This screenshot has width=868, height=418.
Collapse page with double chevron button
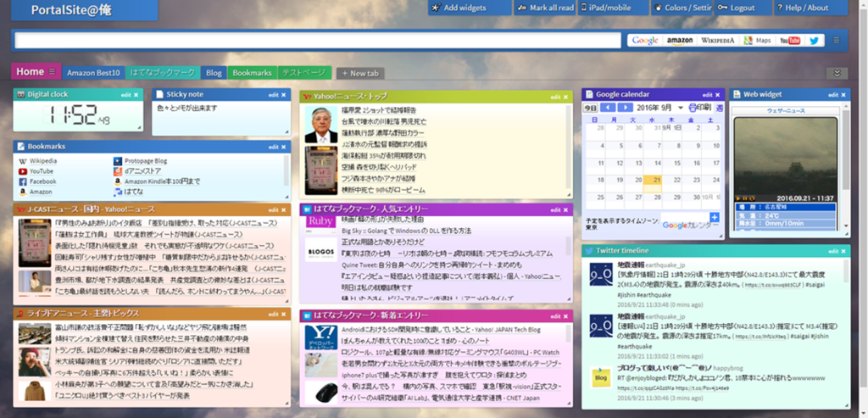pos(837,74)
